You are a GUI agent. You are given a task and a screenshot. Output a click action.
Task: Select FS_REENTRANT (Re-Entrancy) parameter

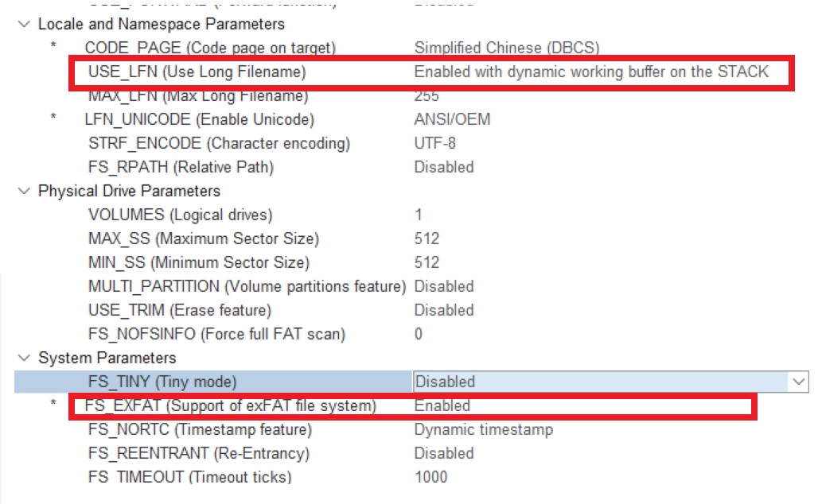tap(199, 454)
